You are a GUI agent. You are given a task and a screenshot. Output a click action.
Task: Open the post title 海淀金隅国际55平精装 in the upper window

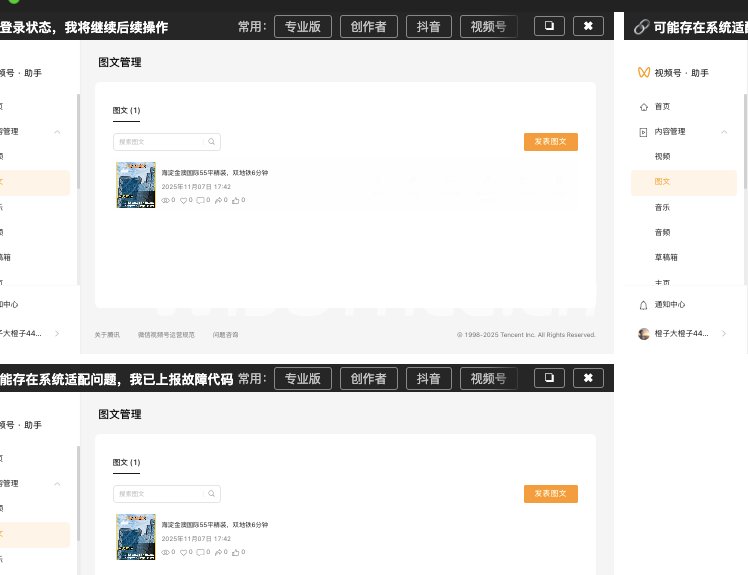tap(215, 173)
